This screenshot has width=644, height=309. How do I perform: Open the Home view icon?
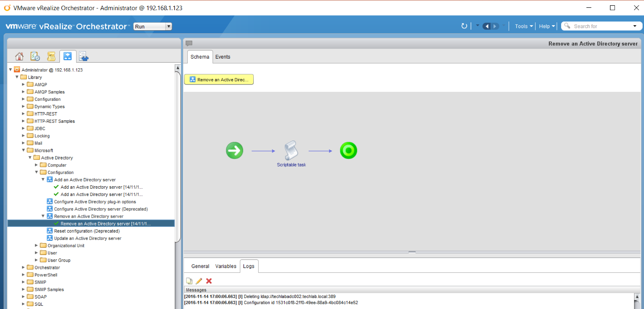tap(19, 56)
